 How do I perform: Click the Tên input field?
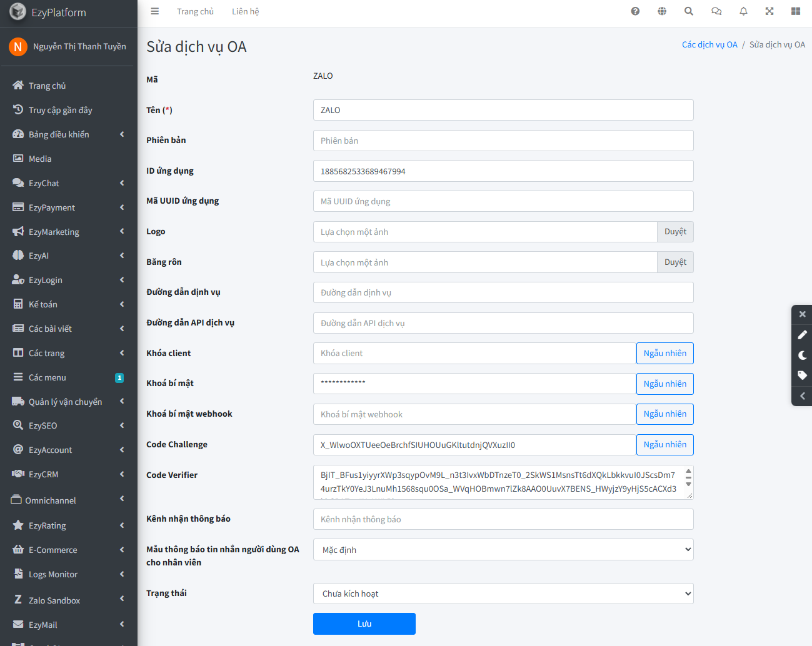(x=503, y=110)
